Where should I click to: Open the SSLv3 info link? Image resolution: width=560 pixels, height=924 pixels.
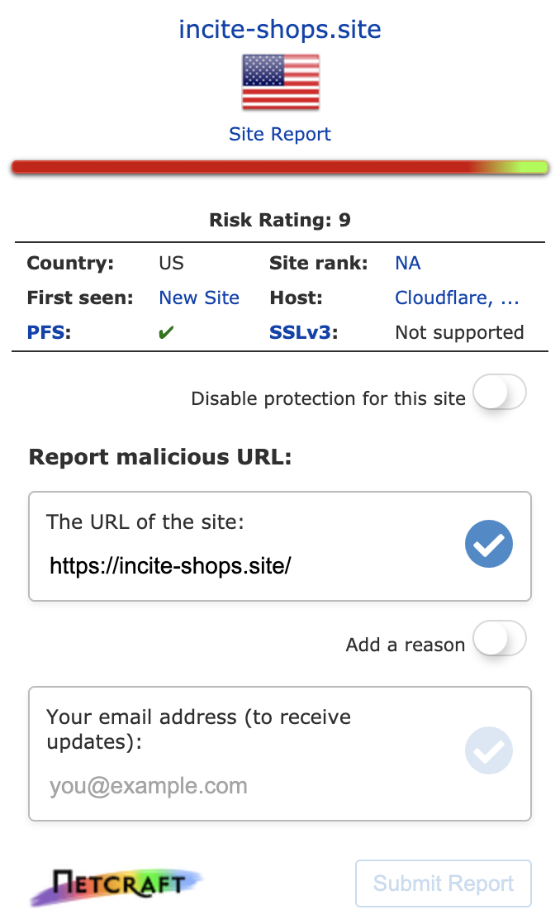tap(303, 332)
